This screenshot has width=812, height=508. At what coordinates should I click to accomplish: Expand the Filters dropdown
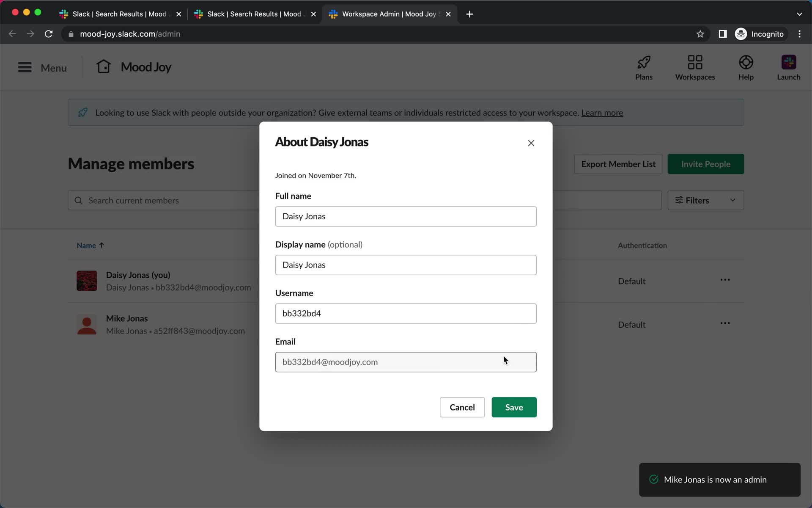click(x=705, y=200)
